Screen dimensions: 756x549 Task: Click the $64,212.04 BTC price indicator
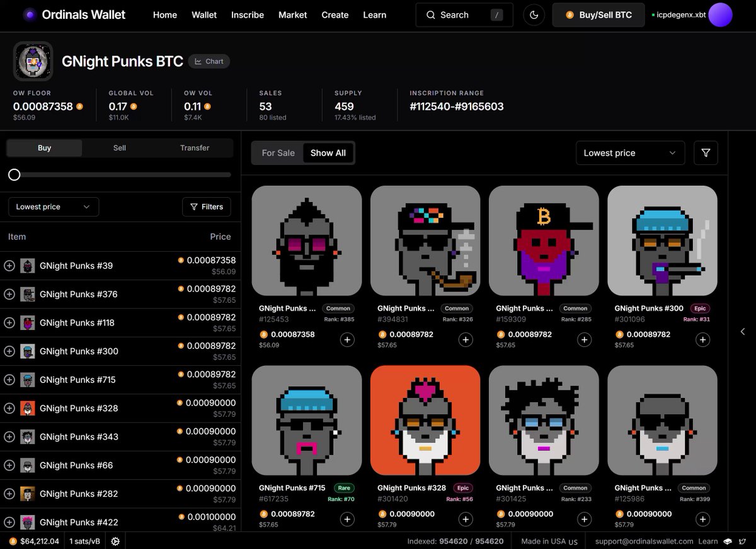pos(35,541)
